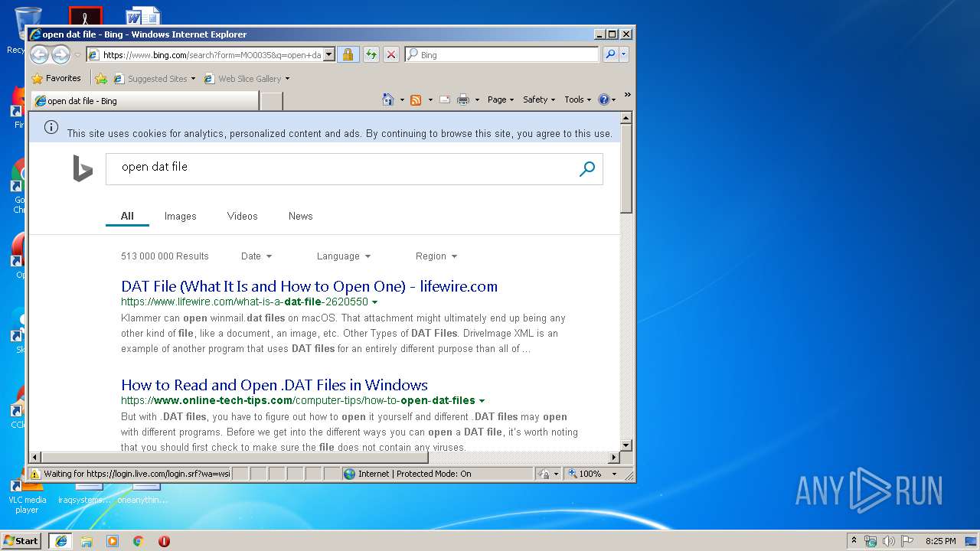Click the Bing page search magnifier
This screenshot has width=980, height=551.
[x=587, y=169]
